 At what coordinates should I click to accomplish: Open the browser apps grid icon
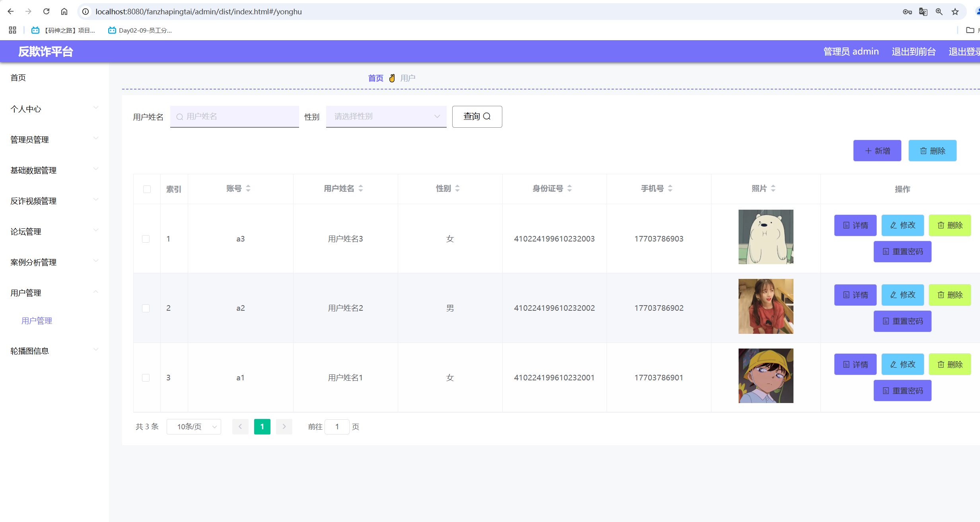pyautogui.click(x=12, y=30)
